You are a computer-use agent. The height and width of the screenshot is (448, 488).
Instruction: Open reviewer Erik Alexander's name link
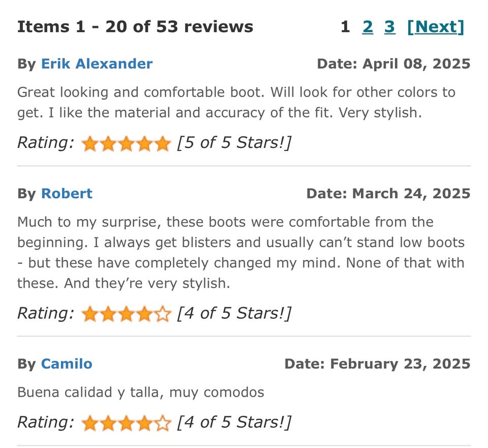tap(97, 64)
